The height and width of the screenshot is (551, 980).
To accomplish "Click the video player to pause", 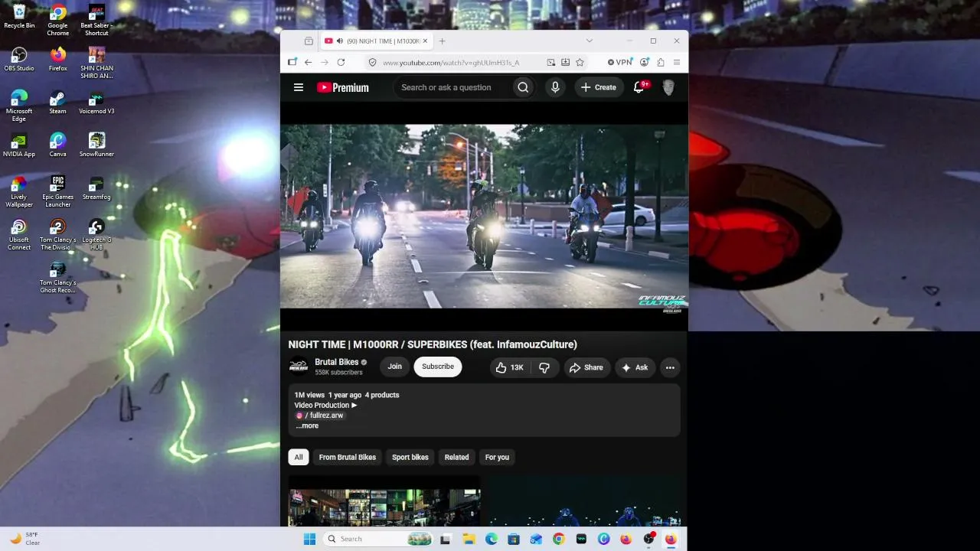I will tap(484, 217).
